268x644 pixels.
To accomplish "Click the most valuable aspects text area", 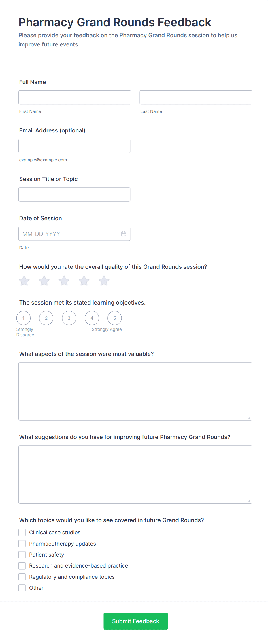I will coord(135,391).
